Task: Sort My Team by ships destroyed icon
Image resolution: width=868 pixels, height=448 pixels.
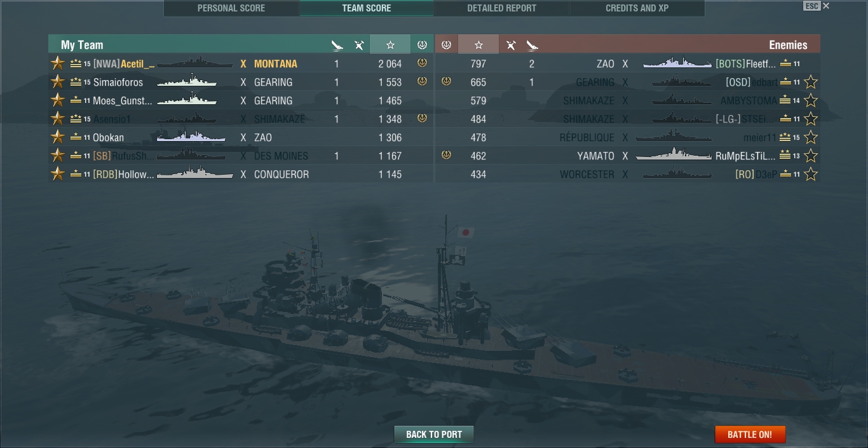Action: (337, 45)
